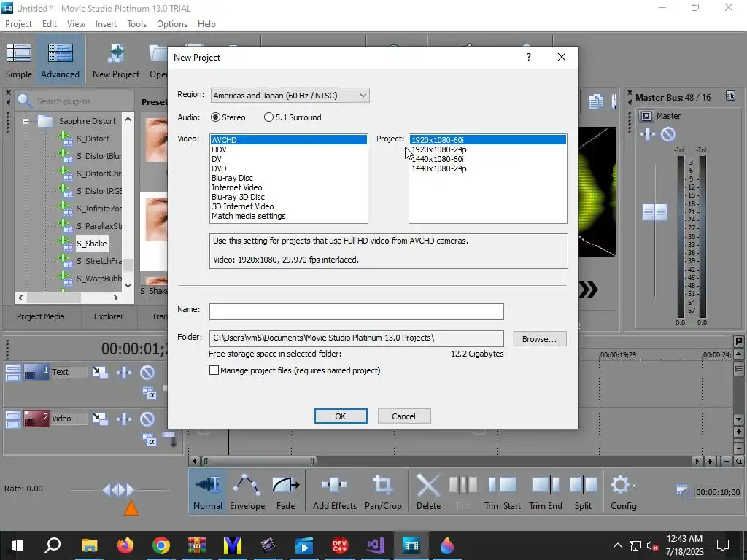Choose 1440x1080-60i project template
The image size is (747, 560).
(x=488, y=159)
